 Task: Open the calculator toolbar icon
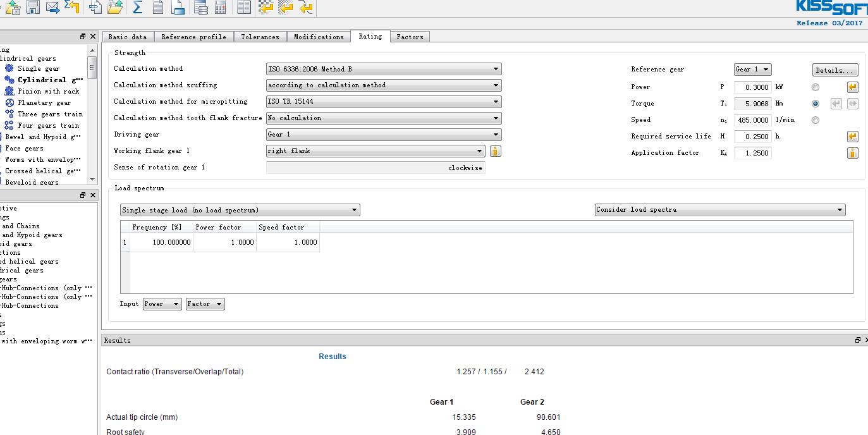220,8
